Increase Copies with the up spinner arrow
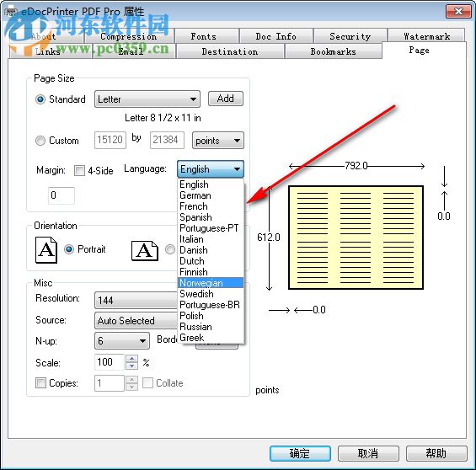This screenshot has width=476, height=470. pos(131,380)
